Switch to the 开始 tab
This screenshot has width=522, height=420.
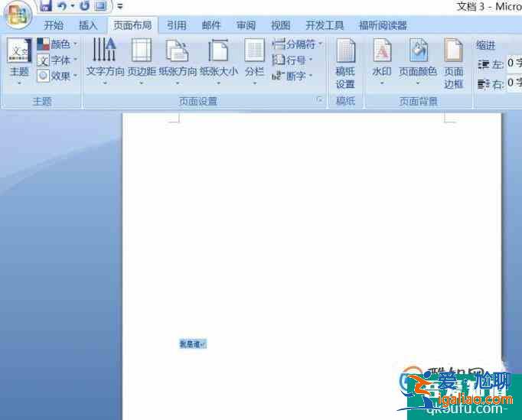[x=54, y=25]
